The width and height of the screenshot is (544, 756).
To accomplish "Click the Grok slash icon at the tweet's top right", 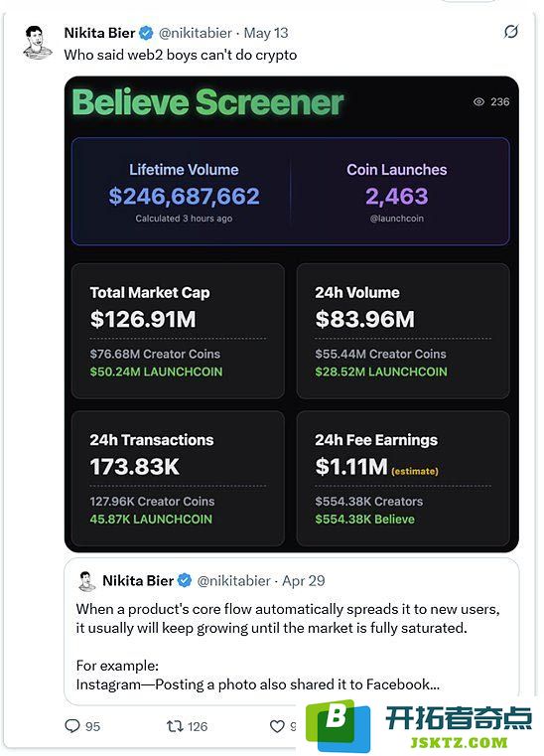I will [x=511, y=32].
